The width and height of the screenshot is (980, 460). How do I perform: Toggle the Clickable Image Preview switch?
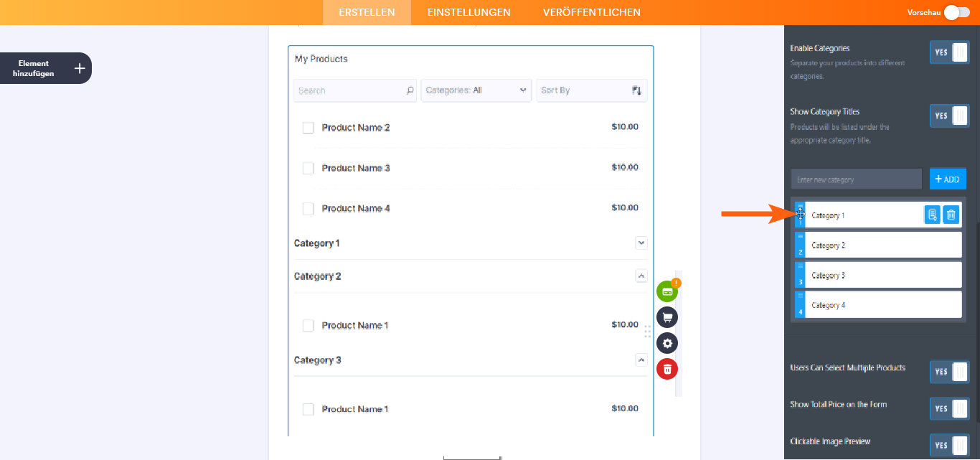click(x=949, y=446)
